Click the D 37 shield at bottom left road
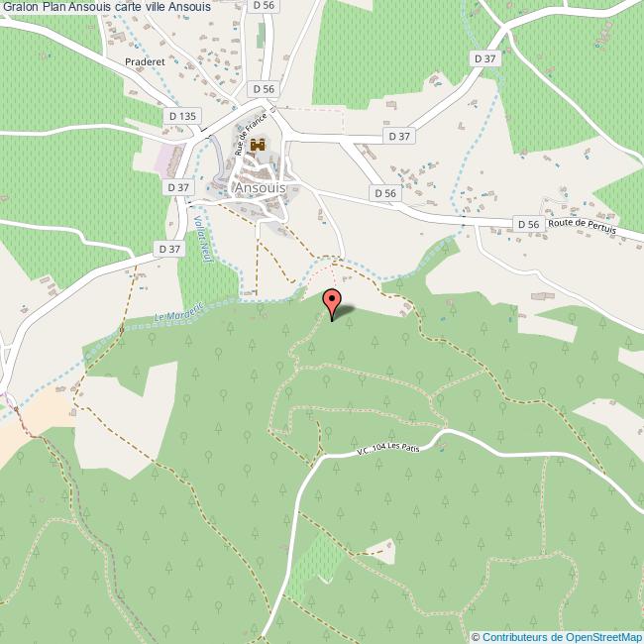This screenshot has height=644, width=644. point(169,249)
